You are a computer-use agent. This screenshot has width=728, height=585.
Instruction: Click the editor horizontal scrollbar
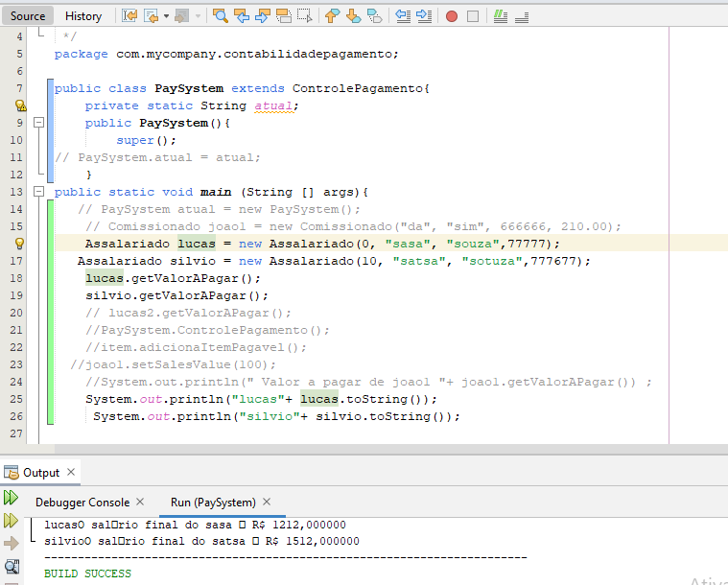coord(391,449)
